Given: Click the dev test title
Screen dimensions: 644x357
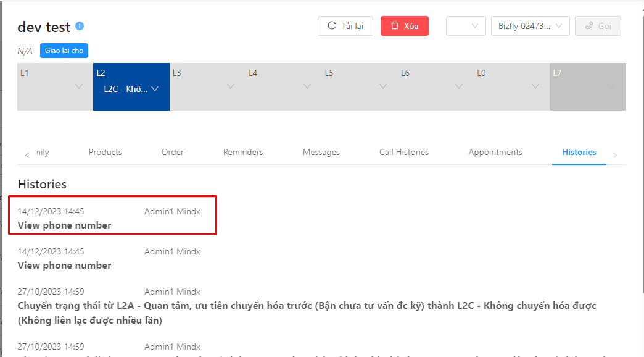Looking at the screenshot, I should (44, 27).
